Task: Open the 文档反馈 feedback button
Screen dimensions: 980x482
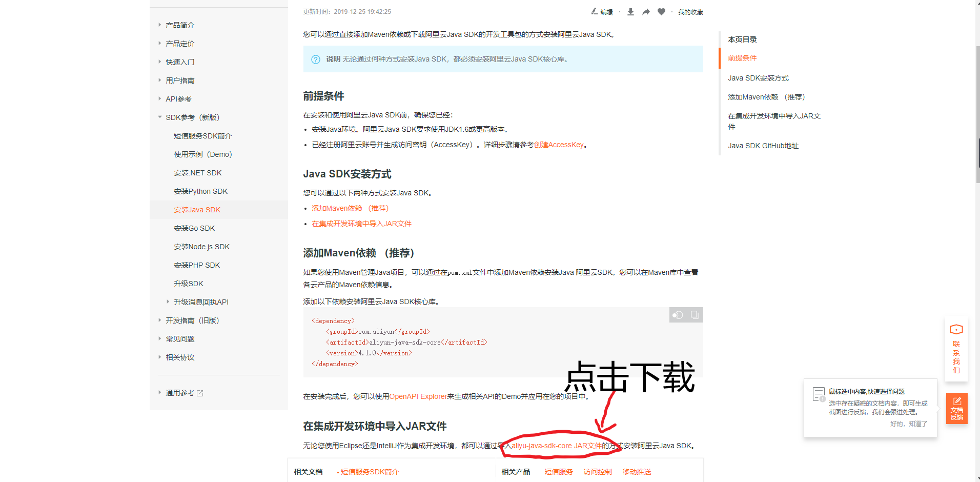Action: 956,409
